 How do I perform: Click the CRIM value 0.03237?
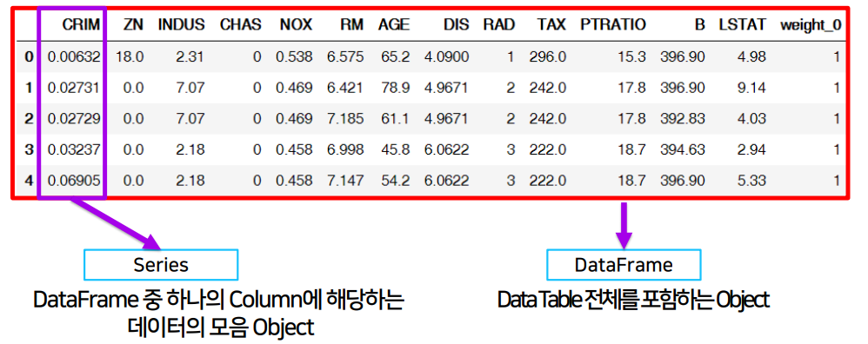(x=74, y=149)
